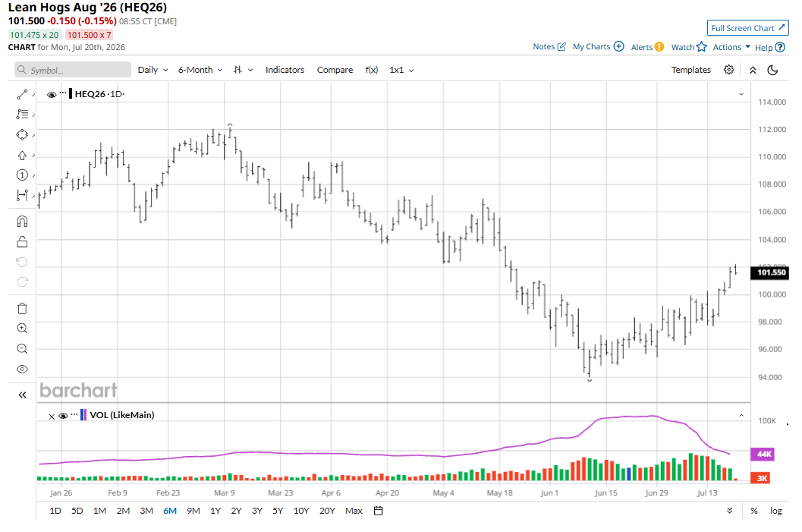Open the Templates menu

pyautogui.click(x=691, y=70)
